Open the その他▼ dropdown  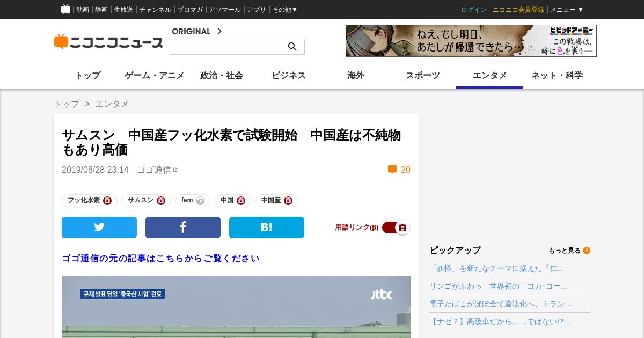tap(284, 10)
